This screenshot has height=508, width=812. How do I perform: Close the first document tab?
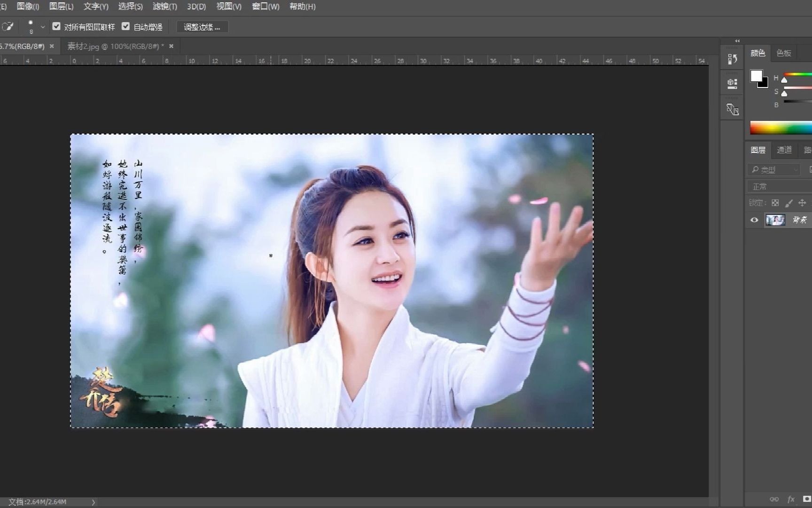[x=52, y=46]
